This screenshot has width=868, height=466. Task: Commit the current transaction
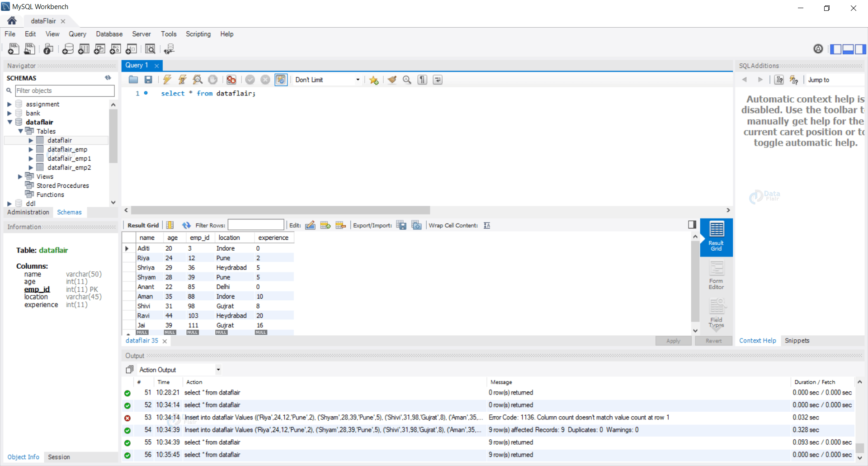pos(250,80)
